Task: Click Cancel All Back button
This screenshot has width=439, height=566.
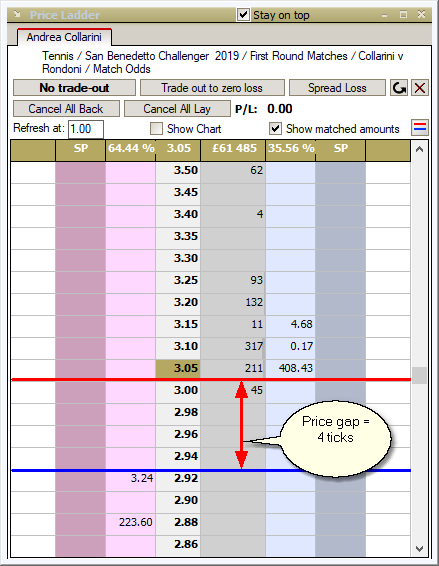Action: [x=66, y=109]
